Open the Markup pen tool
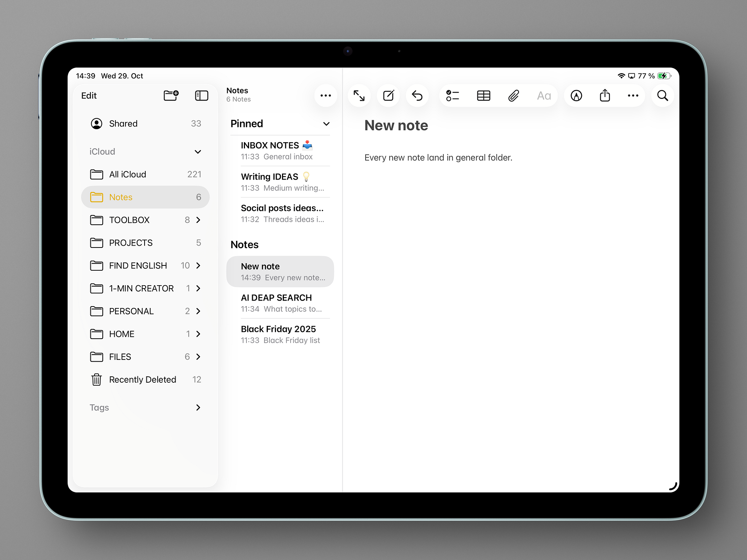 click(576, 96)
